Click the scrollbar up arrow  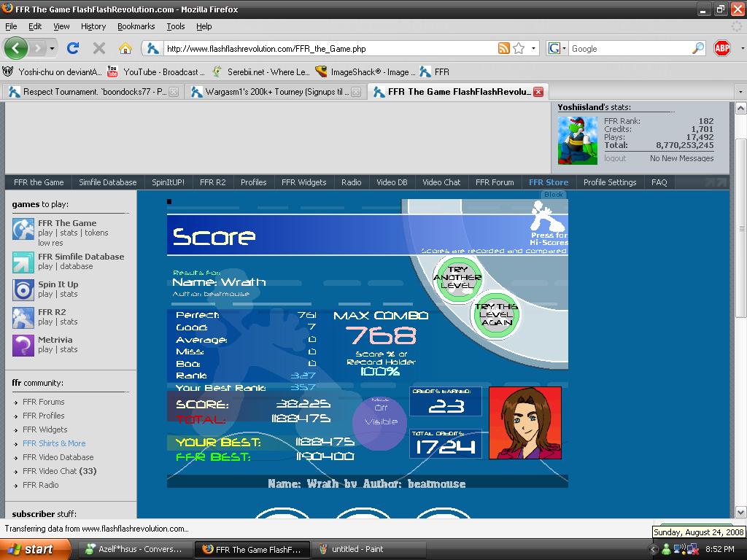(741, 108)
